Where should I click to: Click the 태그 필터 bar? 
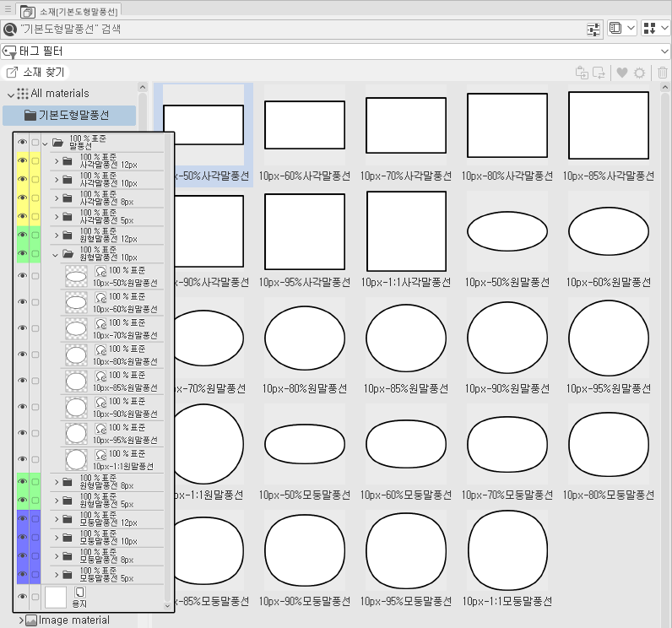click(335, 51)
